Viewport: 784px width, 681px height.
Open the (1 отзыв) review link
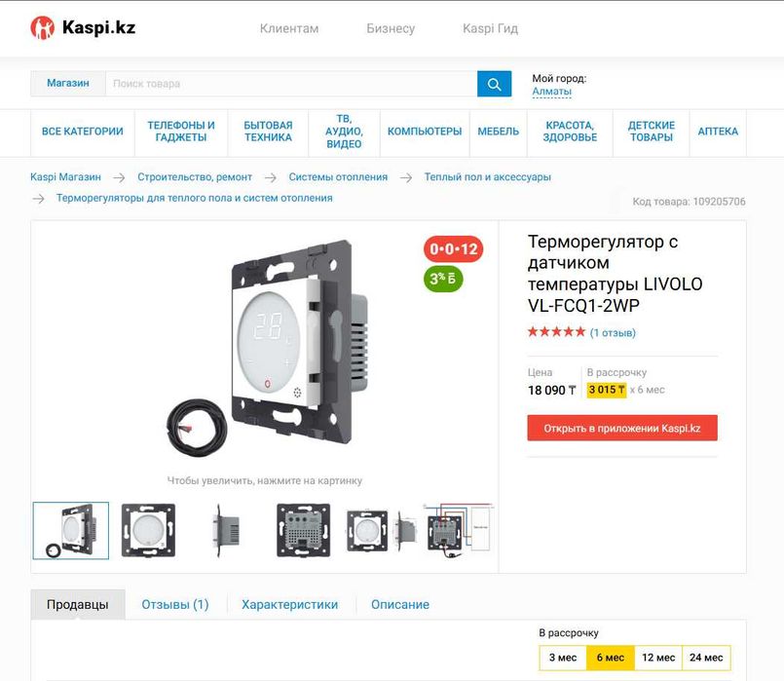[613, 332]
